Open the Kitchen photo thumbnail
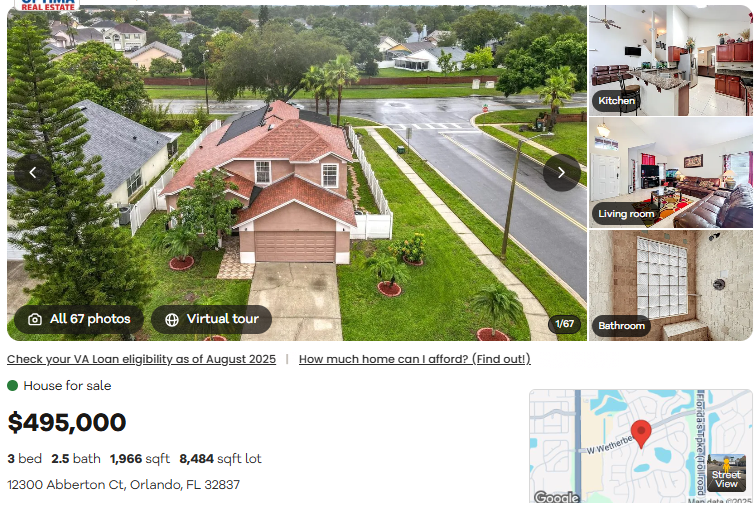Image resolution: width=755 pixels, height=506 pixels. pyautogui.click(x=670, y=61)
